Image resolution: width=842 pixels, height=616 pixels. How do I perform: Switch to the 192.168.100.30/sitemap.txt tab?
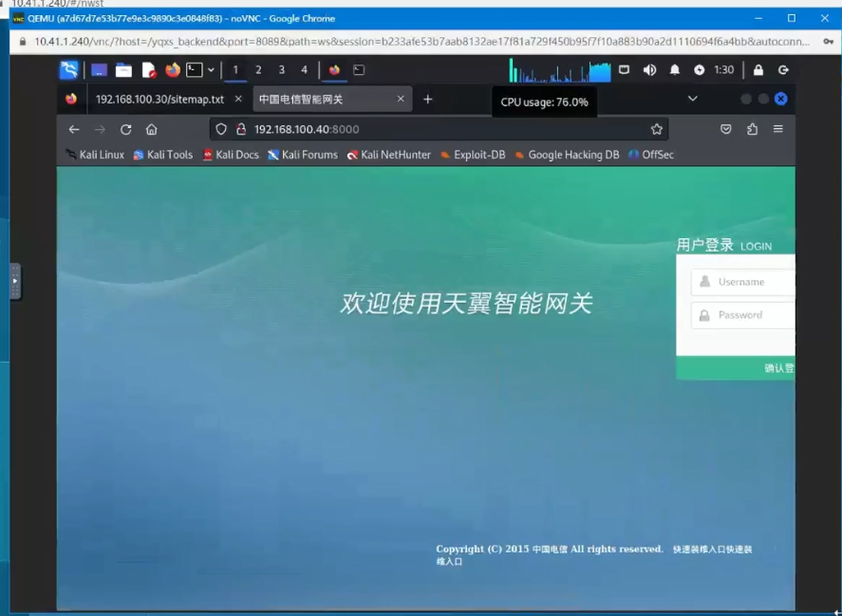[159, 100]
